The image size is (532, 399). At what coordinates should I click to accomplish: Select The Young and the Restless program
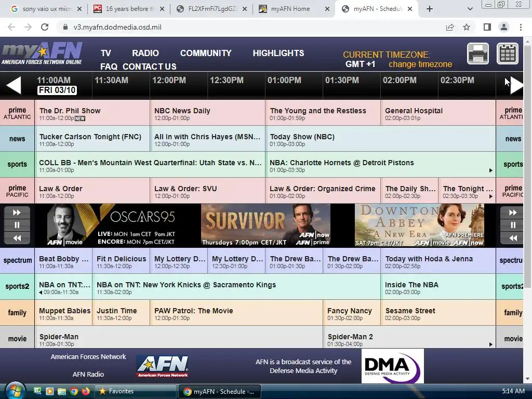[323, 113]
